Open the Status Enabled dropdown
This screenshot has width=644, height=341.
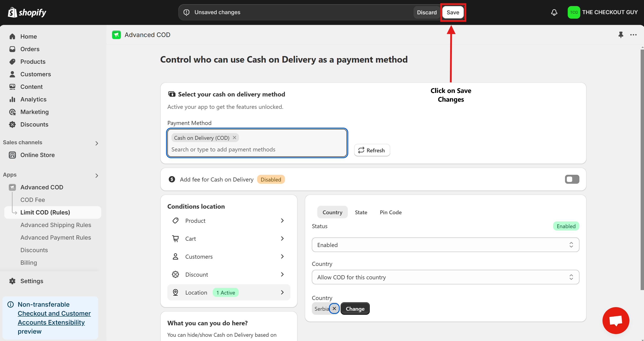tap(445, 245)
